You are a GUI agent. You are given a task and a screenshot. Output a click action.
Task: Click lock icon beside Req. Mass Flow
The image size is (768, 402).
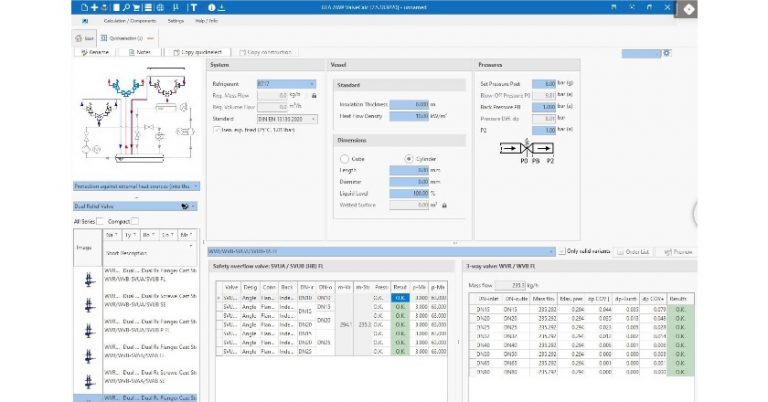314,94
